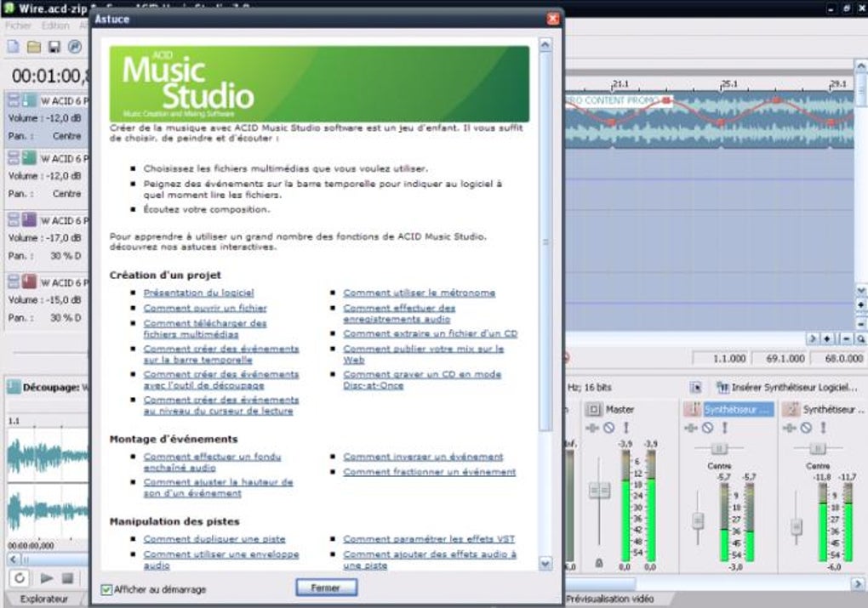Open Comment inverser un événement link
Image resolution: width=868 pixels, height=608 pixels.
(x=423, y=457)
